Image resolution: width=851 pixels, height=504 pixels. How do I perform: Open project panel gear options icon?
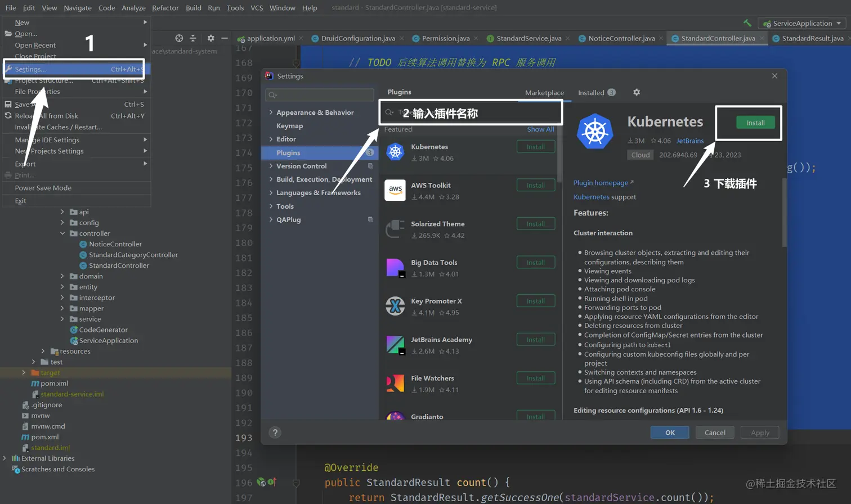click(x=210, y=38)
